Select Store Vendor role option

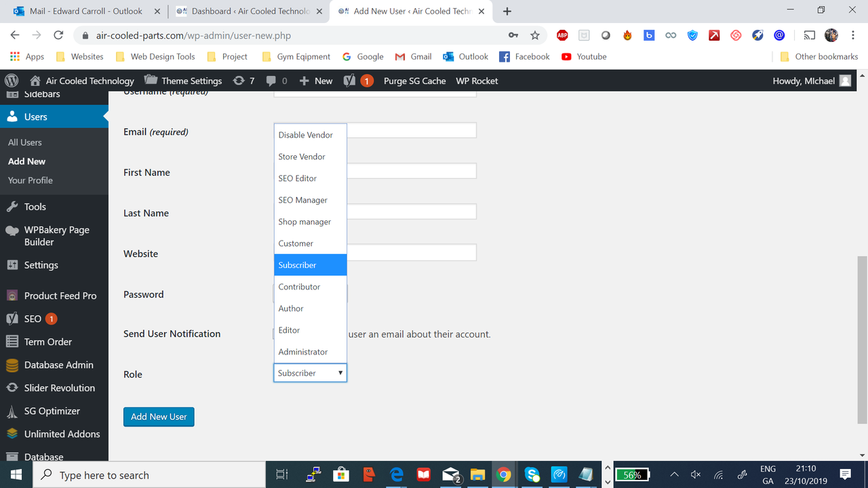[311, 157]
